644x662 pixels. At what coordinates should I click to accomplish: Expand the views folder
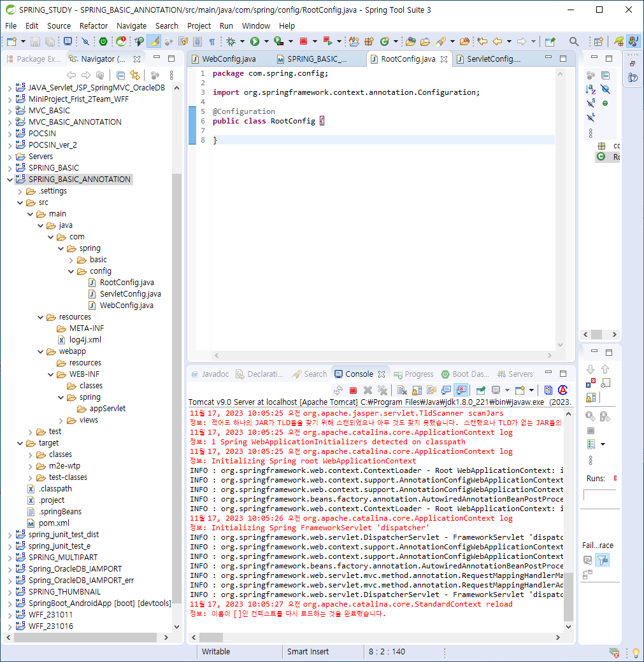(x=61, y=421)
